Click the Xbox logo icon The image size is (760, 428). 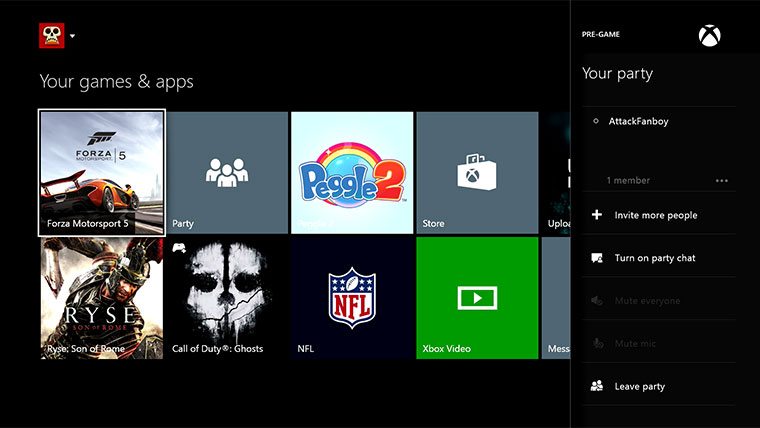point(710,36)
